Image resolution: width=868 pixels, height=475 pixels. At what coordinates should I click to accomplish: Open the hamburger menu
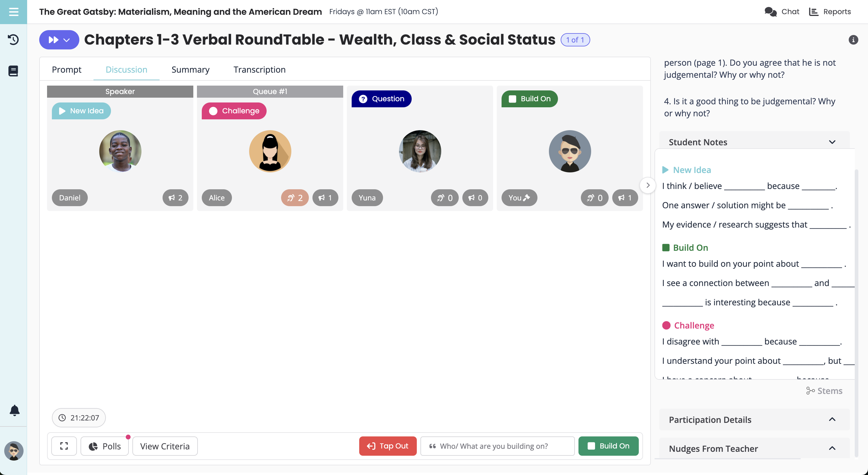click(x=14, y=12)
